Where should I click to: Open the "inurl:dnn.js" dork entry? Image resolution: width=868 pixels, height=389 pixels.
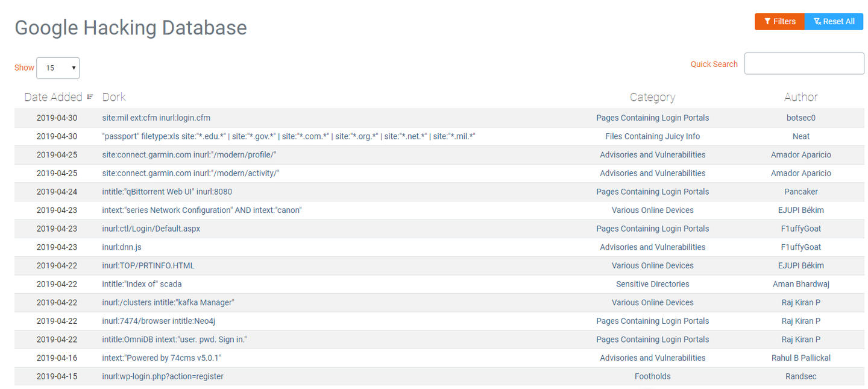[122, 247]
